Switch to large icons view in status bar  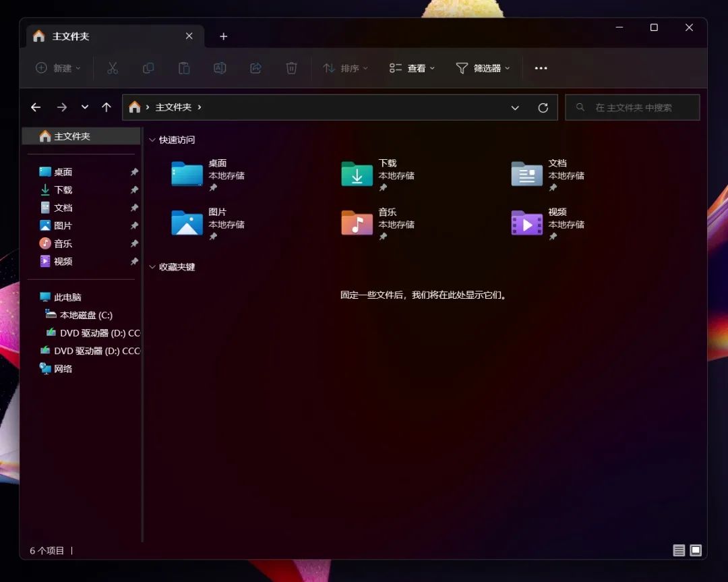[696, 550]
